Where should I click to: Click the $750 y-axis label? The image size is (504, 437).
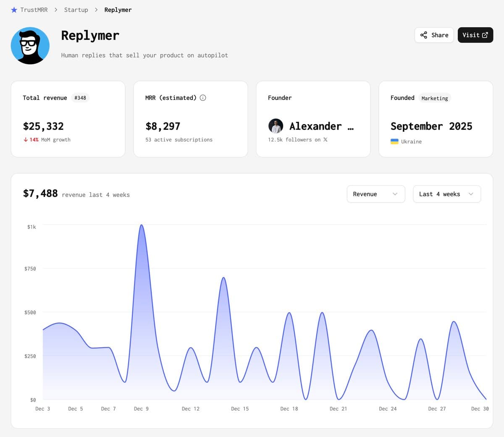click(30, 269)
